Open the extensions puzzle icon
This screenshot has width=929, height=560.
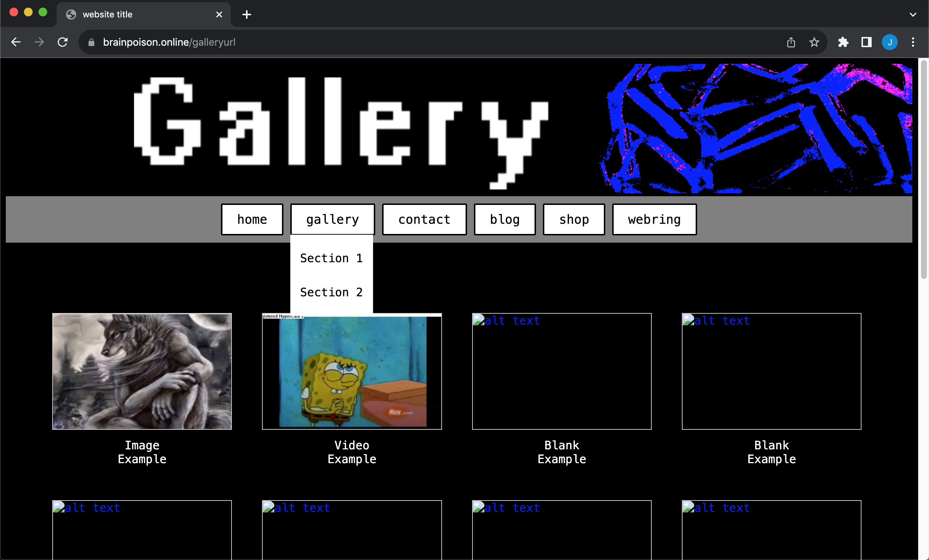[x=843, y=42]
